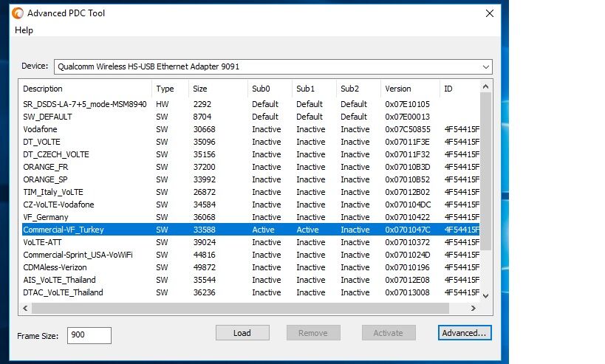
Task: Click the vertical scrollbar thumb
Action: [x=486, y=171]
